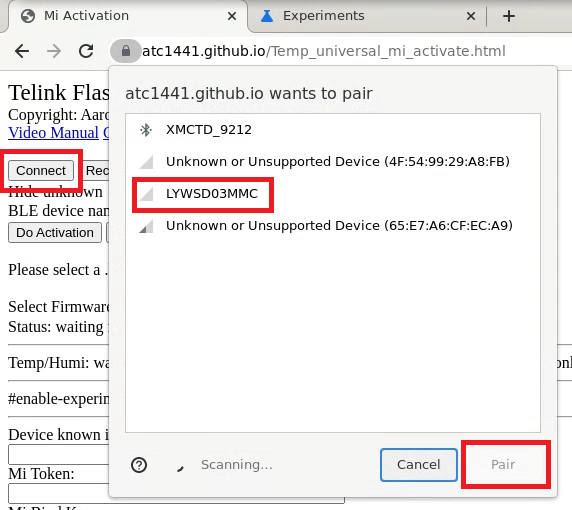Close the Mi Activation tab
The width and height of the screenshot is (572, 510).
(x=232, y=16)
